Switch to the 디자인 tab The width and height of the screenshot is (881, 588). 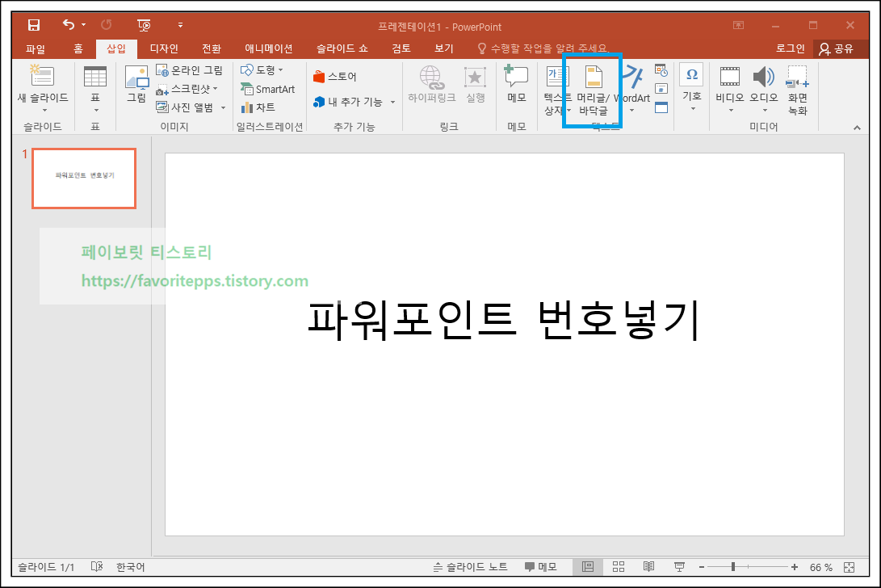[164, 49]
